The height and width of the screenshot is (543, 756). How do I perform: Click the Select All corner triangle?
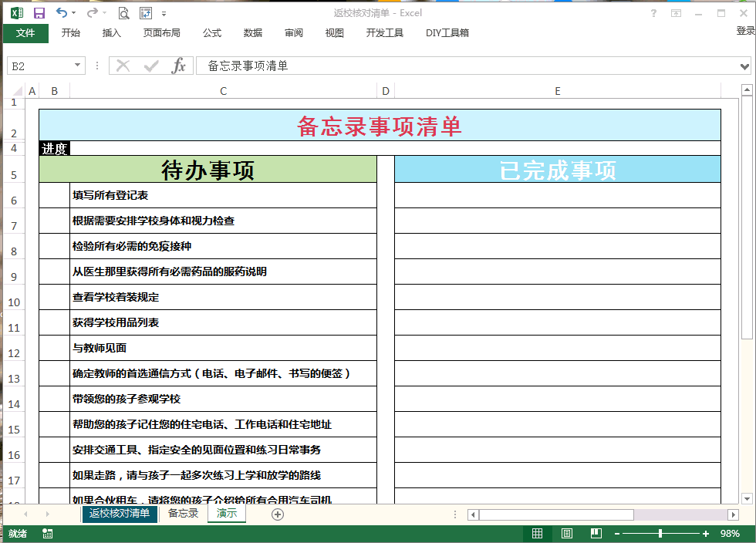[17, 91]
